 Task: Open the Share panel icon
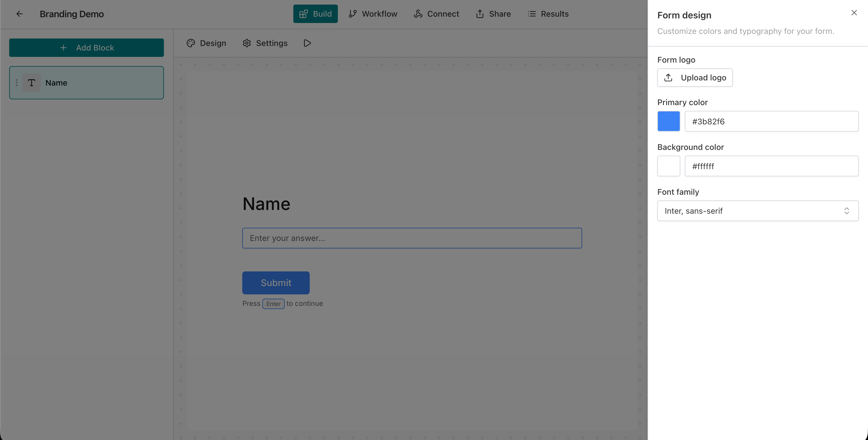(x=480, y=14)
